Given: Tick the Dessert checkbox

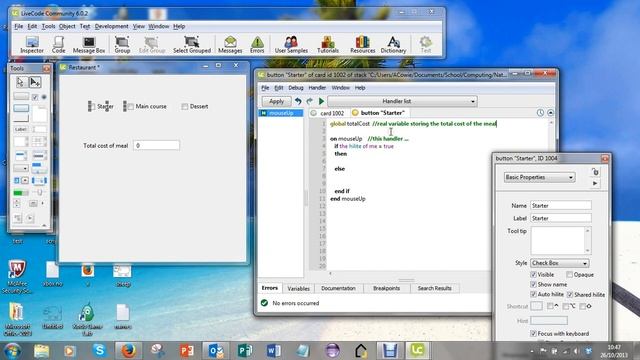Looking at the screenshot, I should [184, 107].
